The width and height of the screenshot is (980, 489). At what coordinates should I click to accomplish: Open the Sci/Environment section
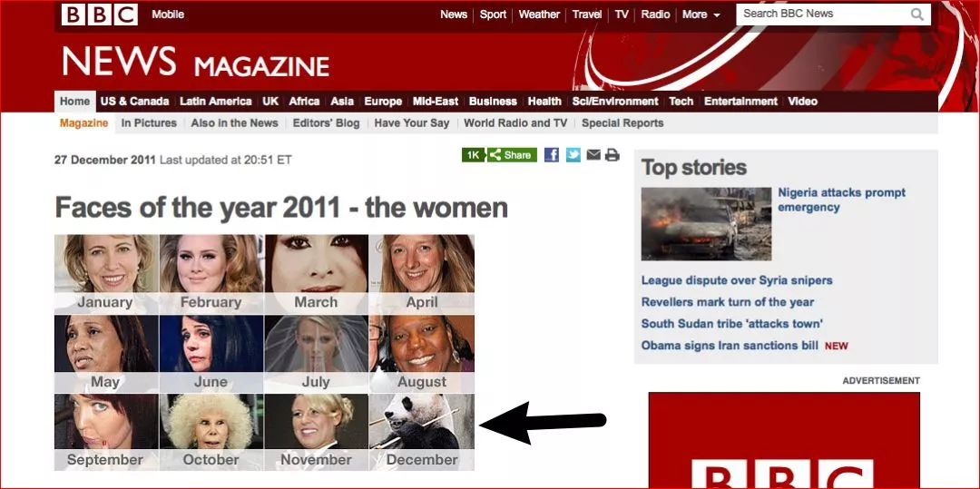coord(615,102)
